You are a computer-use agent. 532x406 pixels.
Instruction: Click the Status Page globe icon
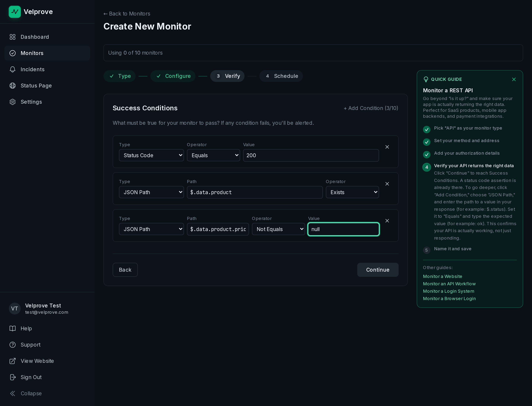click(x=13, y=86)
